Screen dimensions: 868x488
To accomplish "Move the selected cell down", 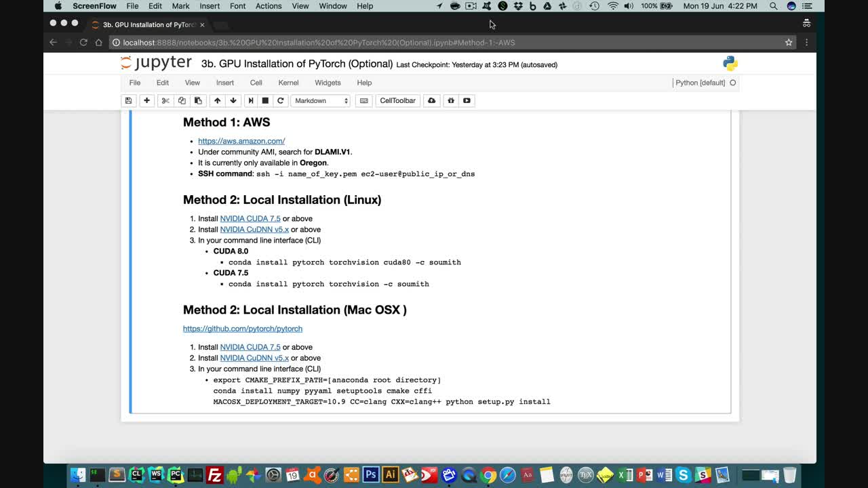I will [233, 100].
